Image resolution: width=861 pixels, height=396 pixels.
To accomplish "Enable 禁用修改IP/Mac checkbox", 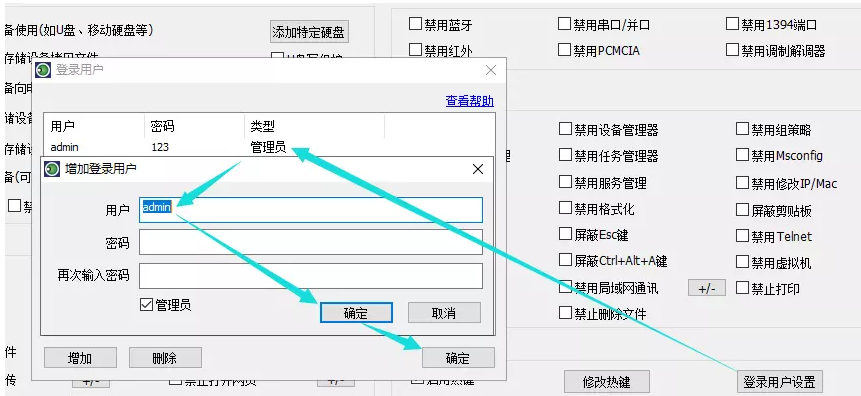I will pyautogui.click(x=742, y=182).
